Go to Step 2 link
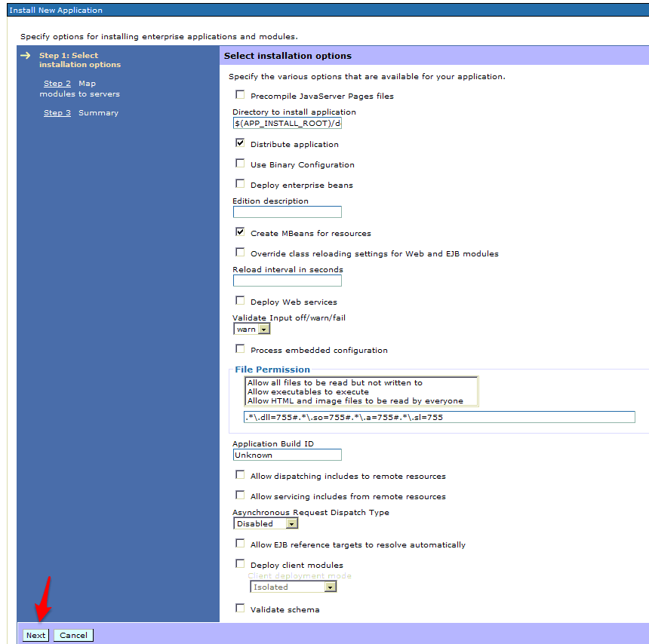 (57, 84)
